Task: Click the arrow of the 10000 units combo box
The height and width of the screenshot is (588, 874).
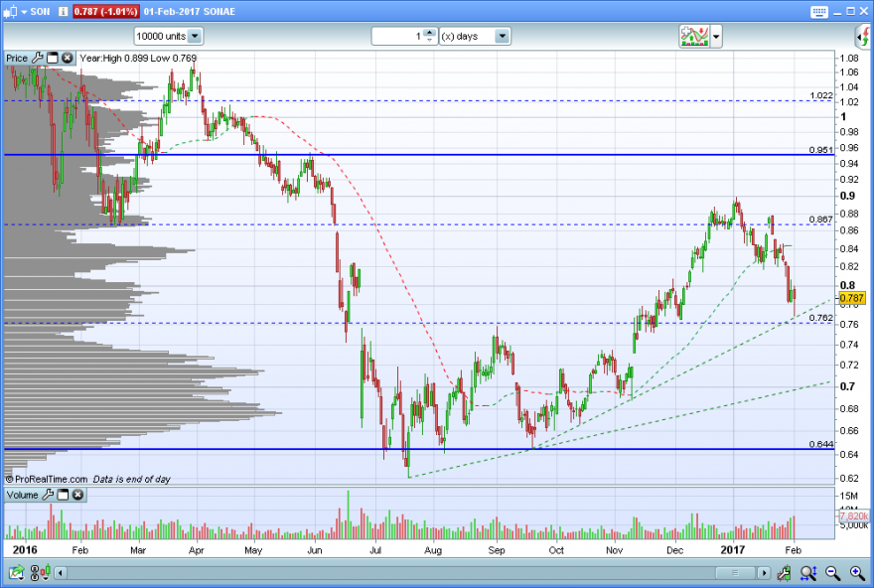Action: [x=195, y=36]
